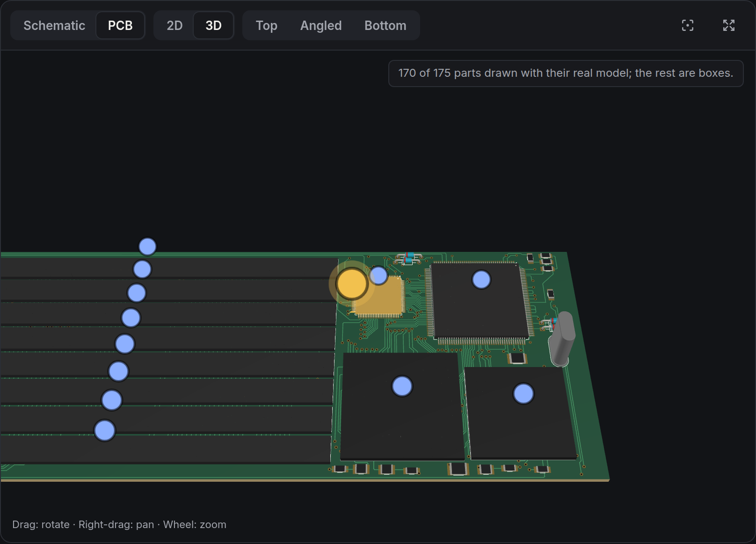
Task: Click the '170 of 175 parts' notice
Action: click(x=566, y=73)
